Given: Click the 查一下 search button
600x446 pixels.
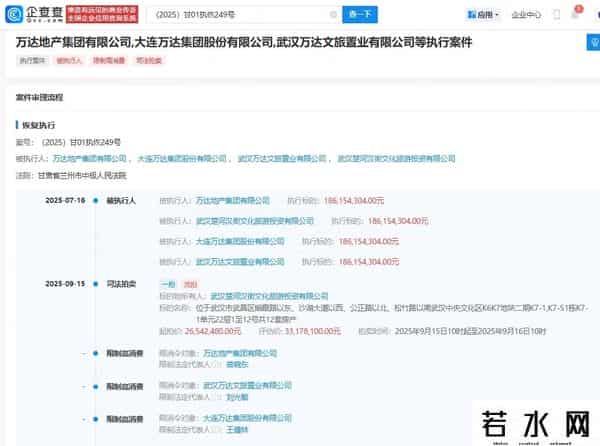Looking at the screenshot, I should (x=357, y=15).
